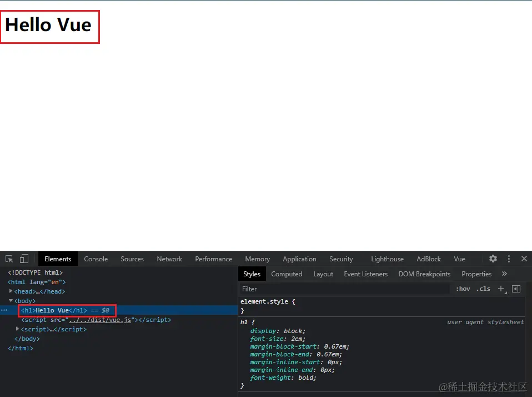This screenshot has width=532, height=397.
Task: Collapse the body element node
Action: [x=11, y=301]
